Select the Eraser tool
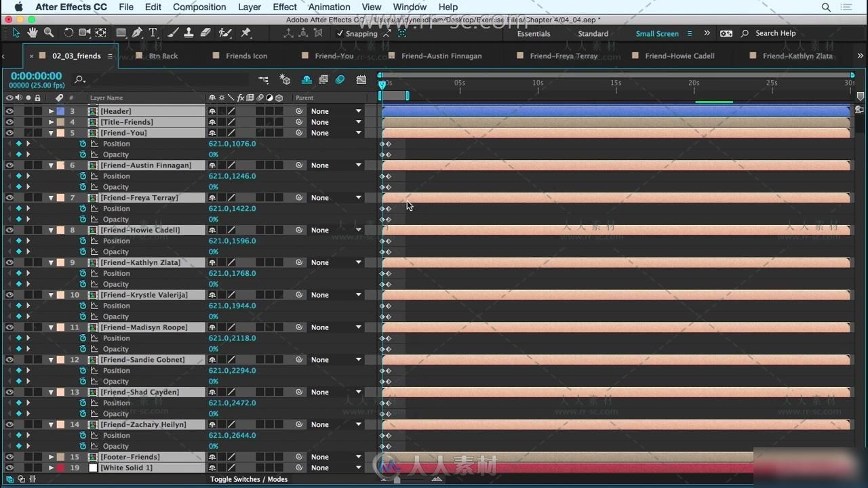Screen dimensions: 868x488 (205, 33)
